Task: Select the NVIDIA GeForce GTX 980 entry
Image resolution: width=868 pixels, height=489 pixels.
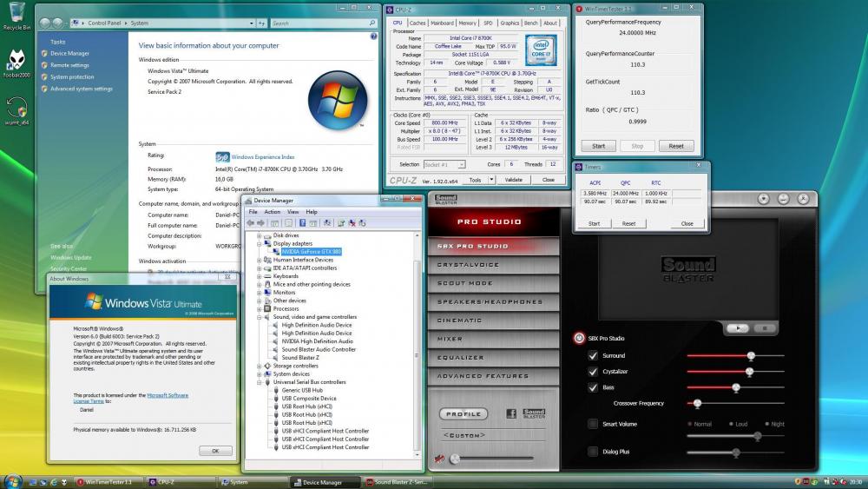Action: point(311,251)
